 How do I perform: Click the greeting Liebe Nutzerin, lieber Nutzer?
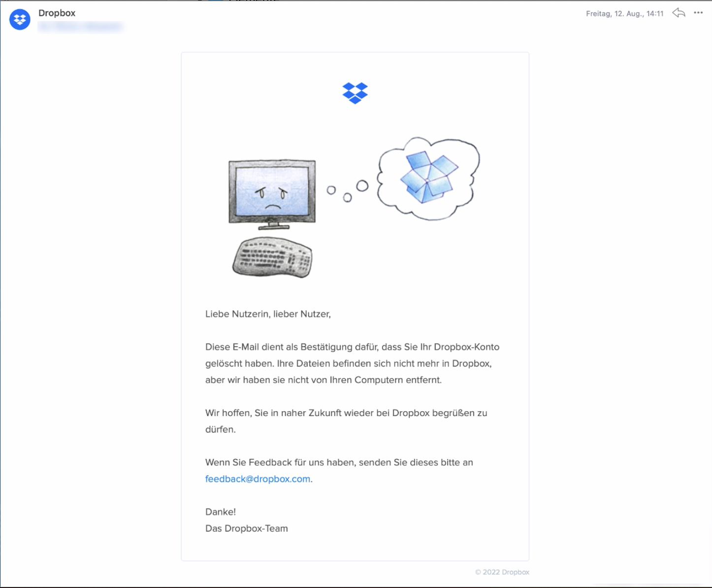click(x=268, y=314)
